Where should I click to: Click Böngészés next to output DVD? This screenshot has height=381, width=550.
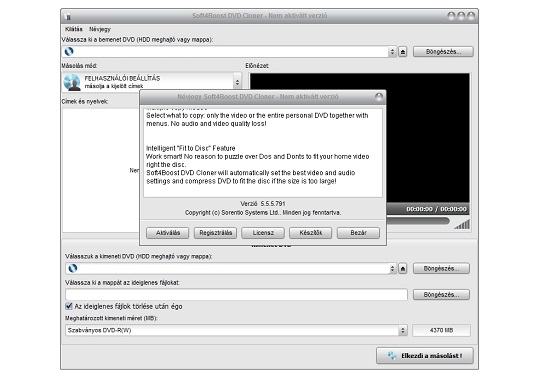point(441,269)
